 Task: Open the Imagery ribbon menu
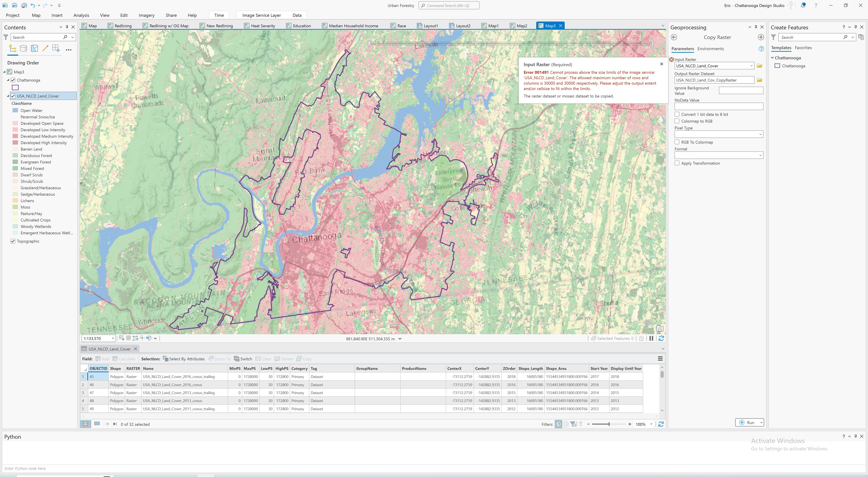(x=146, y=15)
